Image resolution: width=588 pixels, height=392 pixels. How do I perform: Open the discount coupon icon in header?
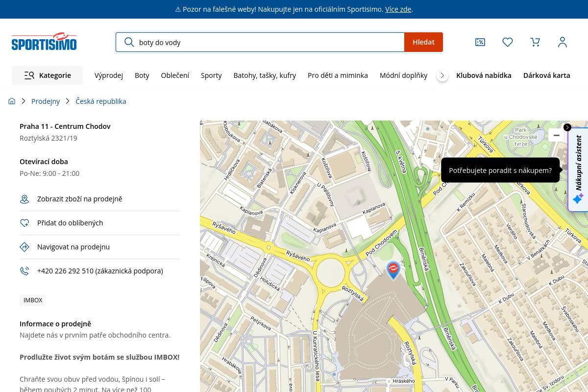coord(480,42)
